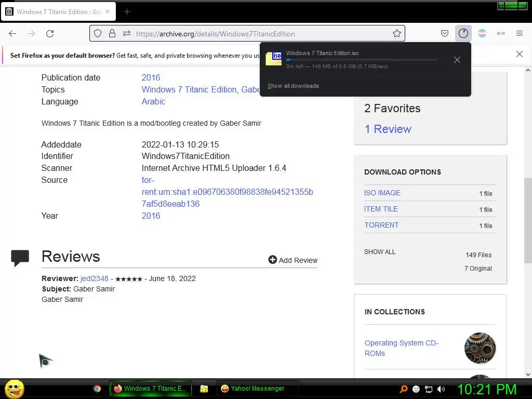
Task: Switch to the Firefox taskbar window
Action: (x=150, y=389)
